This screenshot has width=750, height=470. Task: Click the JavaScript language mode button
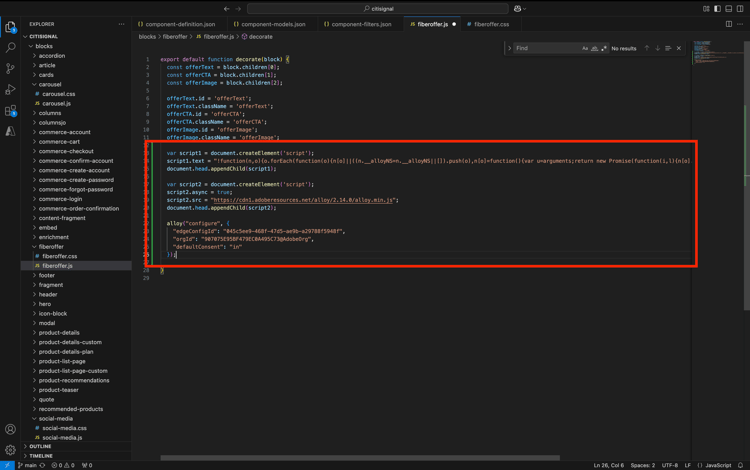point(718,465)
